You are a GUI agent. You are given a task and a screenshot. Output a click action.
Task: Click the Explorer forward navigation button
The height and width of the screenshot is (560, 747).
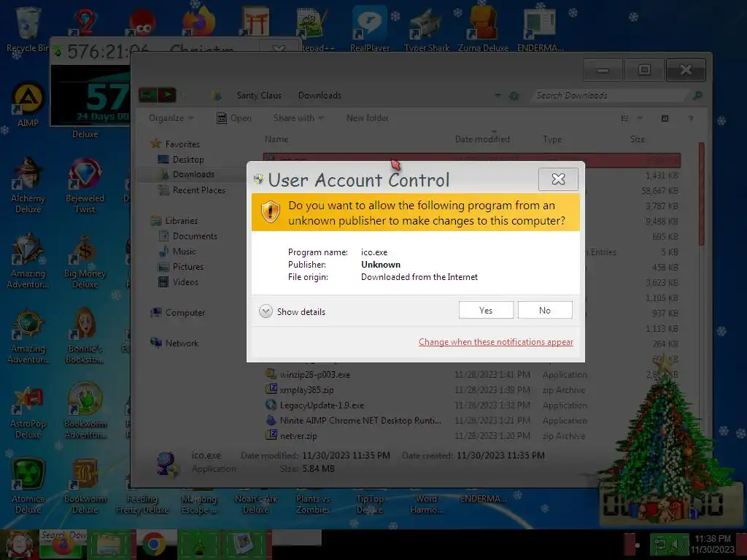[x=167, y=95]
